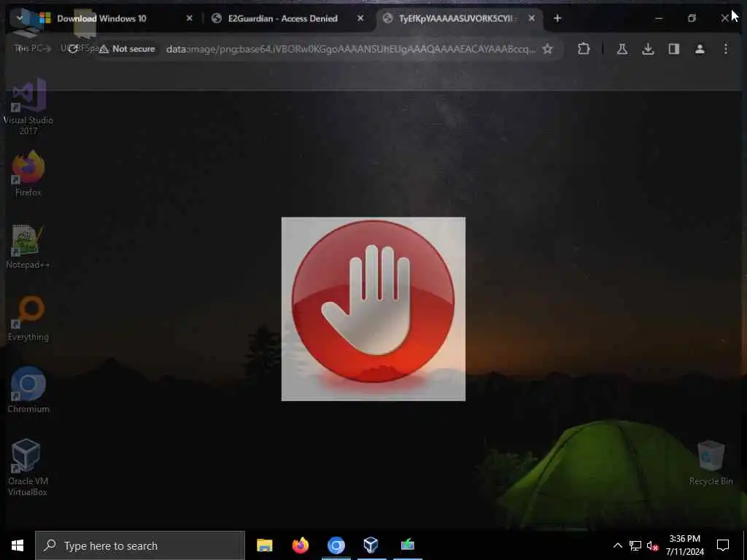Open the Windows Start menu
The height and width of the screenshot is (560, 747).
coord(18,545)
